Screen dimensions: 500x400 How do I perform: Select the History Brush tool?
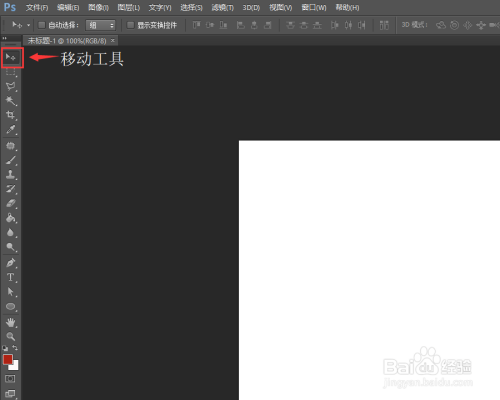[x=11, y=189]
